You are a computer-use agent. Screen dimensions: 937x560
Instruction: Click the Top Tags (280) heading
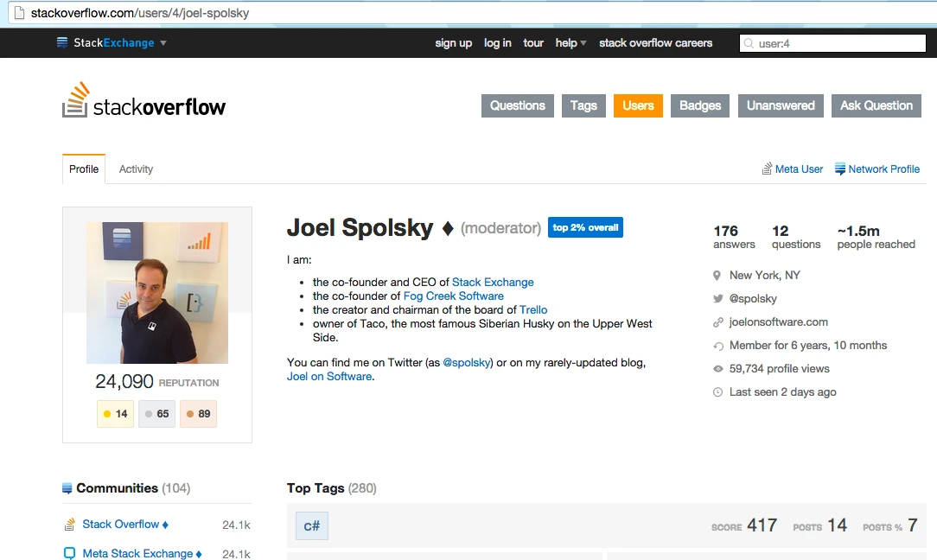click(x=332, y=488)
